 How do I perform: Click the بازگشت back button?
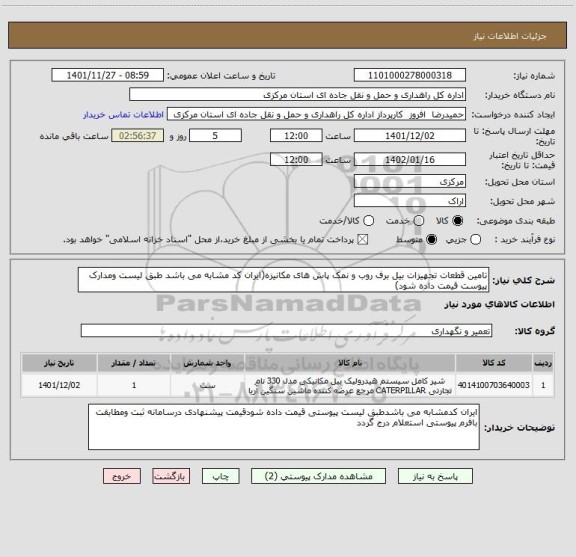pos(171,476)
